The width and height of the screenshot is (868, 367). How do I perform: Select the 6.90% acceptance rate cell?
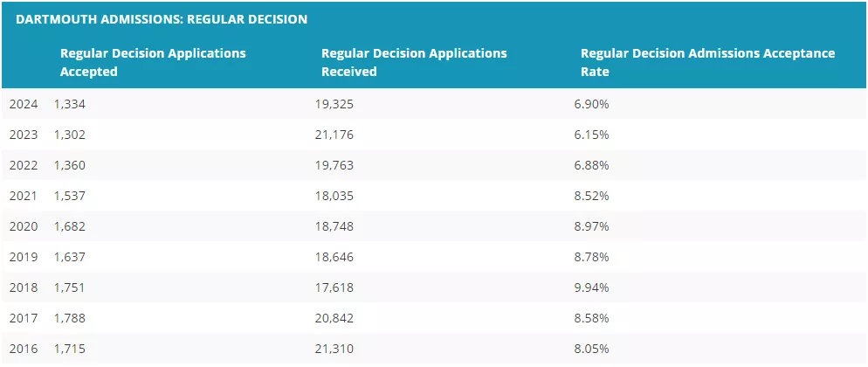coord(591,104)
